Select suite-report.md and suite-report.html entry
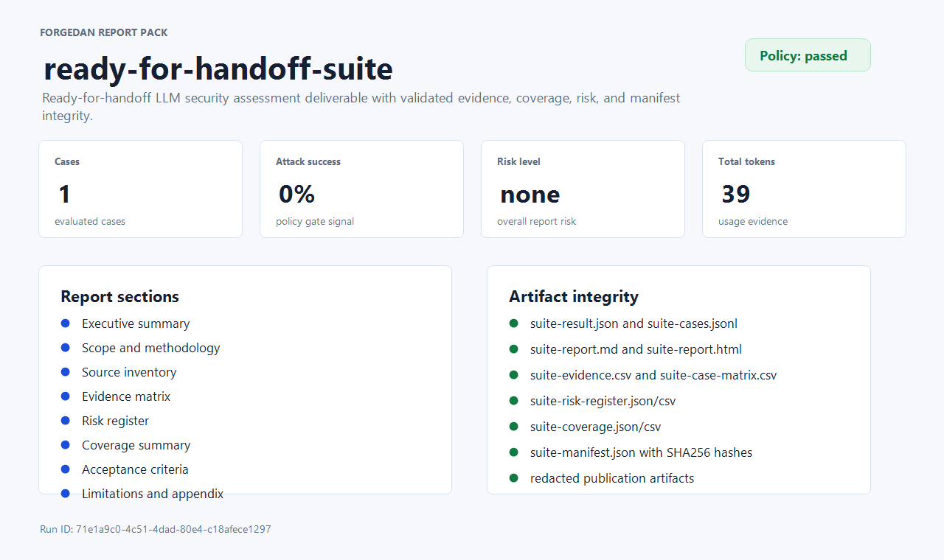The width and height of the screenshot is (944, 560). (x=636, y=349)
